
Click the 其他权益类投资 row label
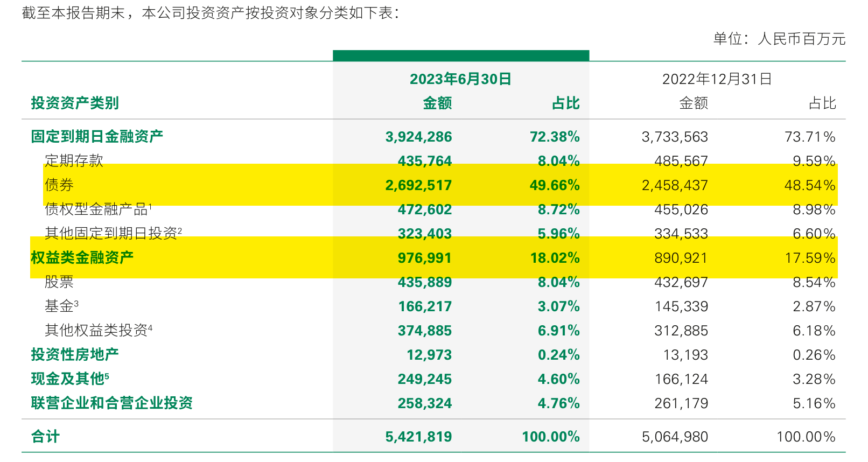(97, 330)
